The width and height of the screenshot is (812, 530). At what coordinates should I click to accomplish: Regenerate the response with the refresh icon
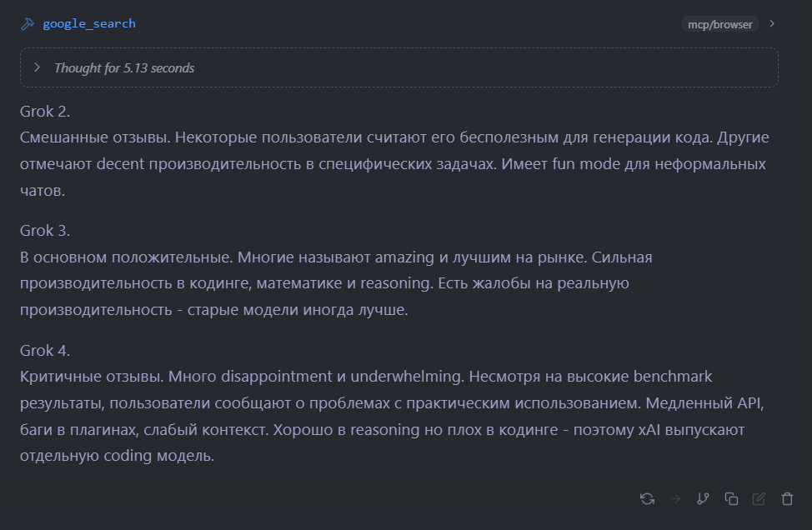pos(647,498)
